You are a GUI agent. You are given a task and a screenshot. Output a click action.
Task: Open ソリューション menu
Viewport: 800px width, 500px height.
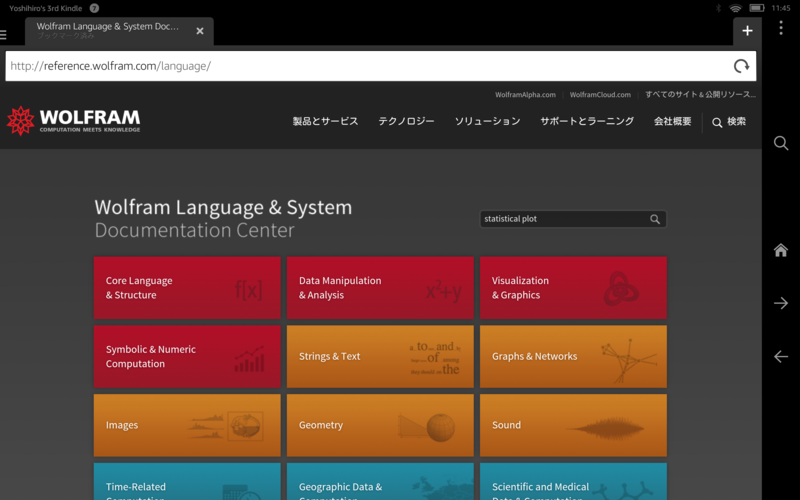click(487, 121)
